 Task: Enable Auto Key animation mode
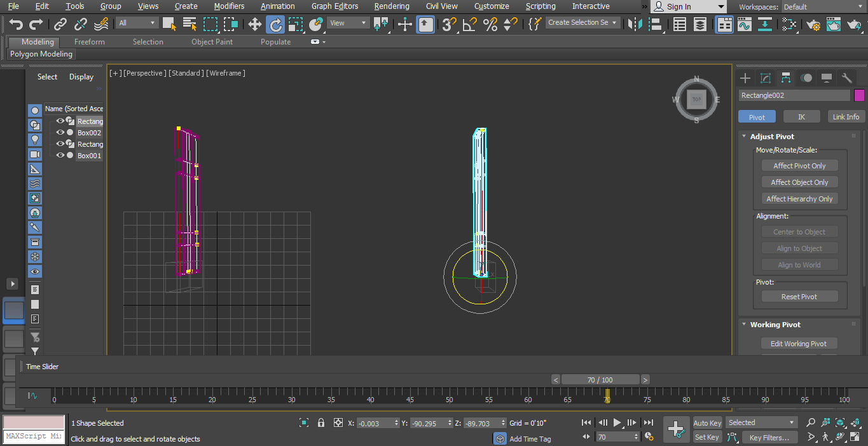(x=707, y=422)
